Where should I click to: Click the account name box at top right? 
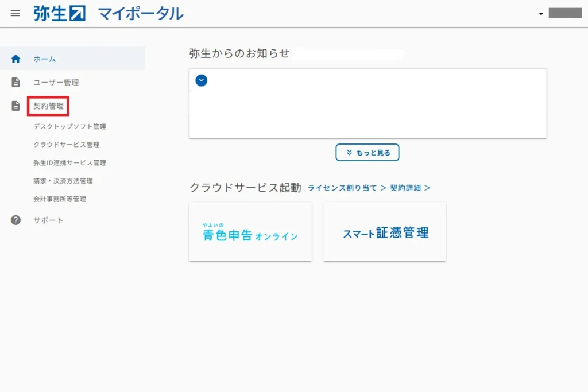coord(565,13)
